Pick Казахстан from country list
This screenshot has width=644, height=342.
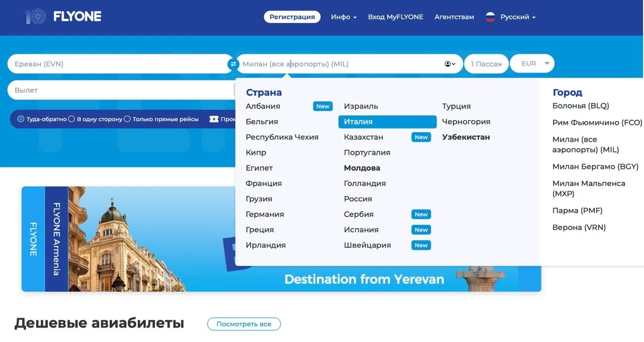point(363,137)
